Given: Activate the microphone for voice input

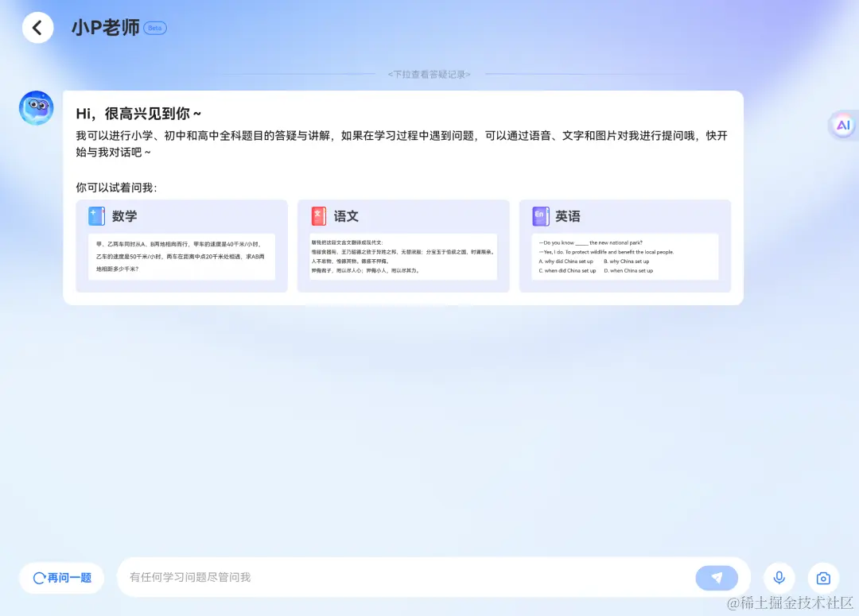Looking at the screenshot, I should (x=779, y=578).
